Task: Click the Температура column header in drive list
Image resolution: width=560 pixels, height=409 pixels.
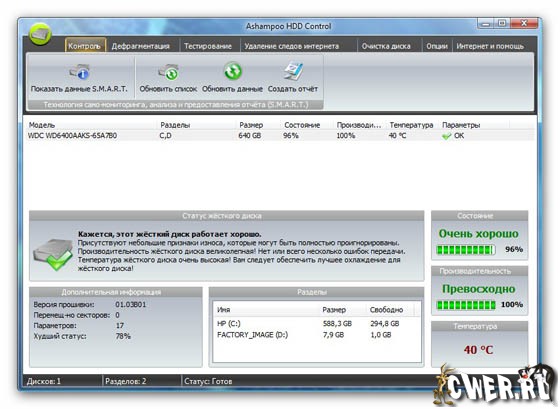Action: [x=411, y=125]
